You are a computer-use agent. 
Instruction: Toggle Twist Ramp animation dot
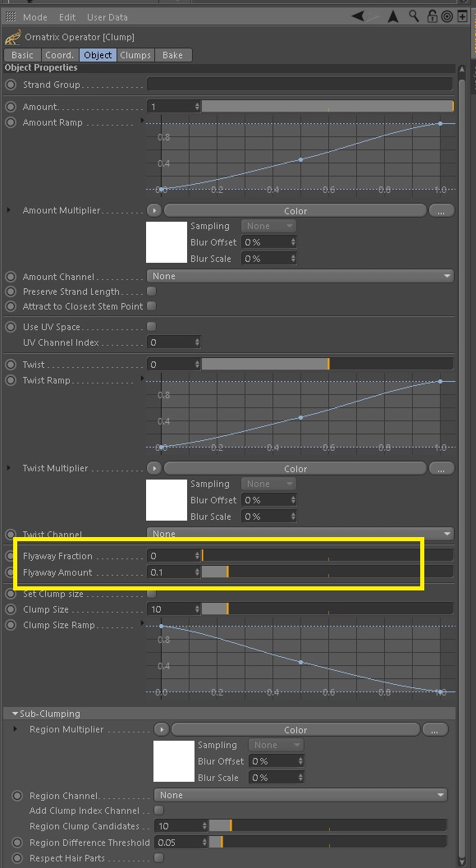tap(11, 380)
